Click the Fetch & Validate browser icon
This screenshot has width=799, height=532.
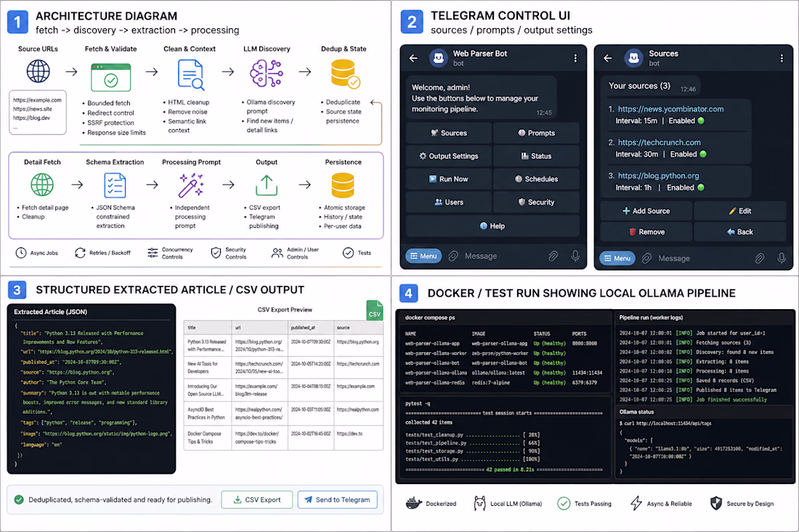point(110,77)
